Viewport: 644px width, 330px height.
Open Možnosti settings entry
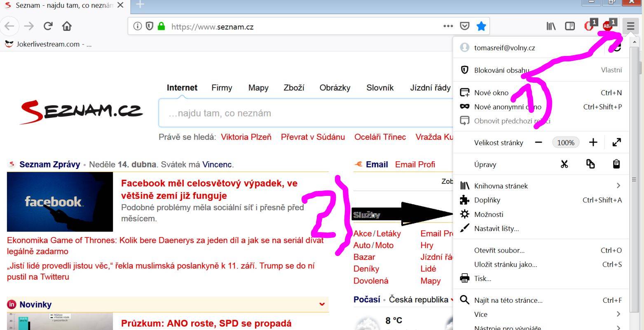[541, 214]
